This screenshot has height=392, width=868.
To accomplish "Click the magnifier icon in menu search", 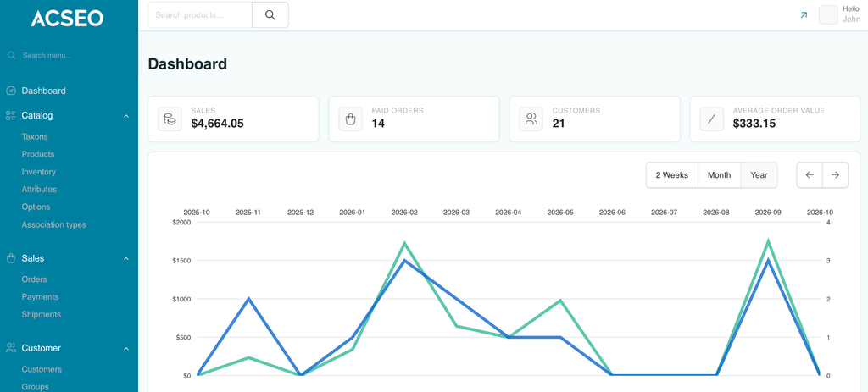I will coord(11,56).
